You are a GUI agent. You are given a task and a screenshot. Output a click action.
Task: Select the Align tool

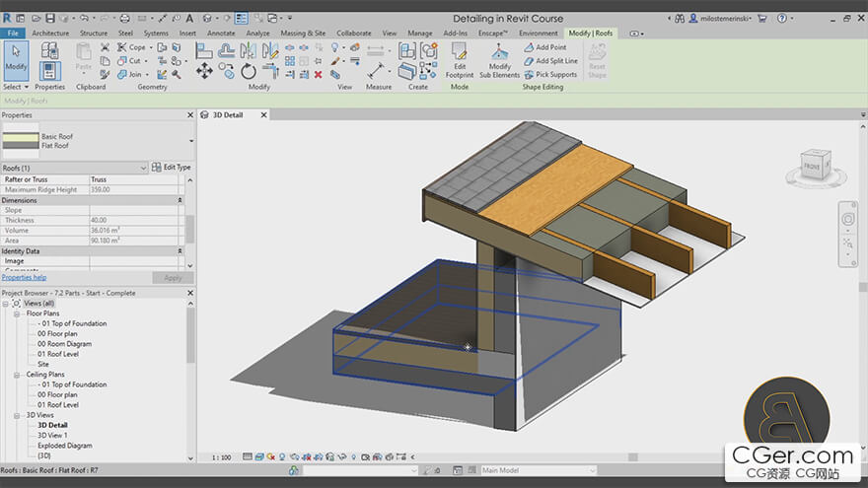click(204, 51)
